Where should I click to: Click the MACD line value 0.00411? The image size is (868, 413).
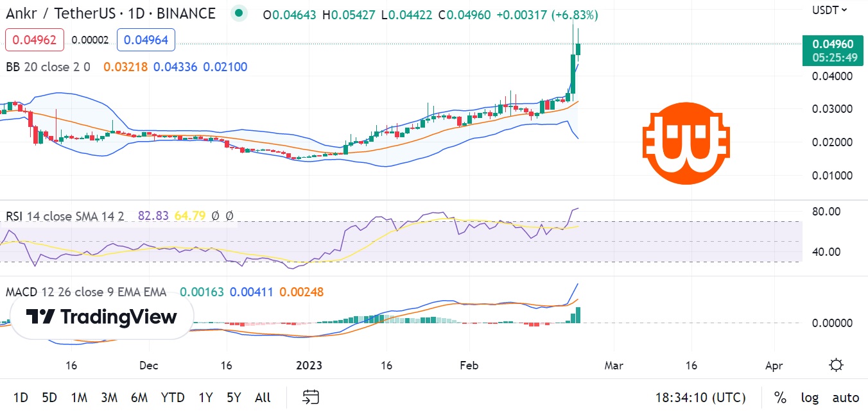pyautogui.click(x=251, y=292)
